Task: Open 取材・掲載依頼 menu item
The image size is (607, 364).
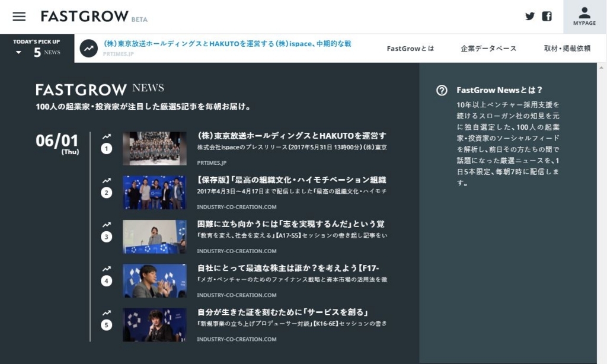Action: pos(567,49)
